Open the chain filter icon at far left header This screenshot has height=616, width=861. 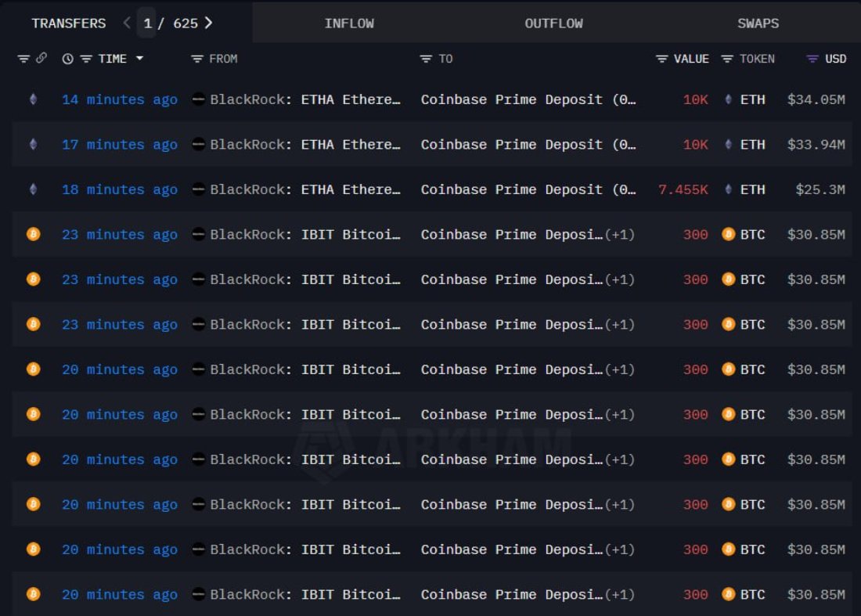click(23, 59)
